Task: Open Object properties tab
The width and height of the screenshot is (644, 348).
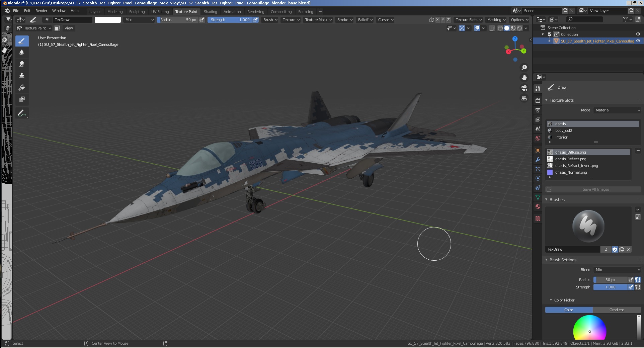Action: pyautogui.click(x=538, y=150)
